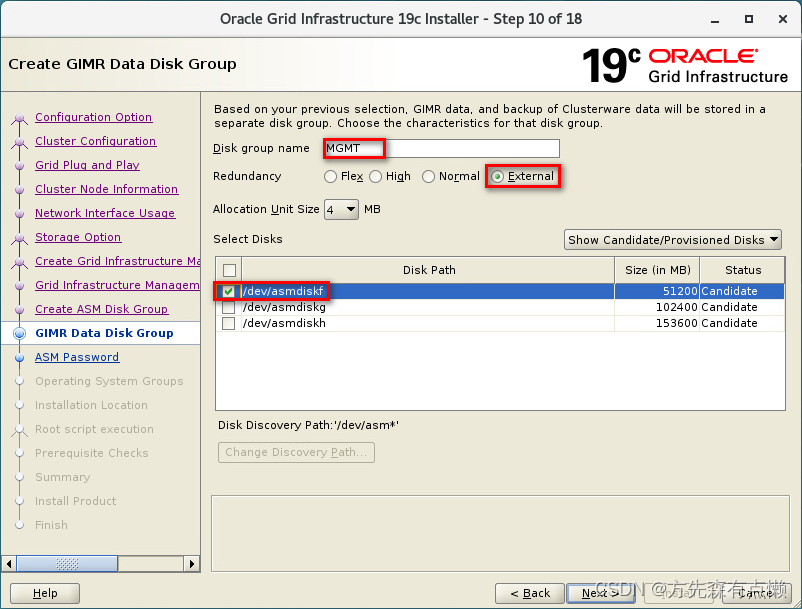Go to Network Interface Usage step
The width and height of the screenshot is (802, 609).
click(x=105, y=213)
